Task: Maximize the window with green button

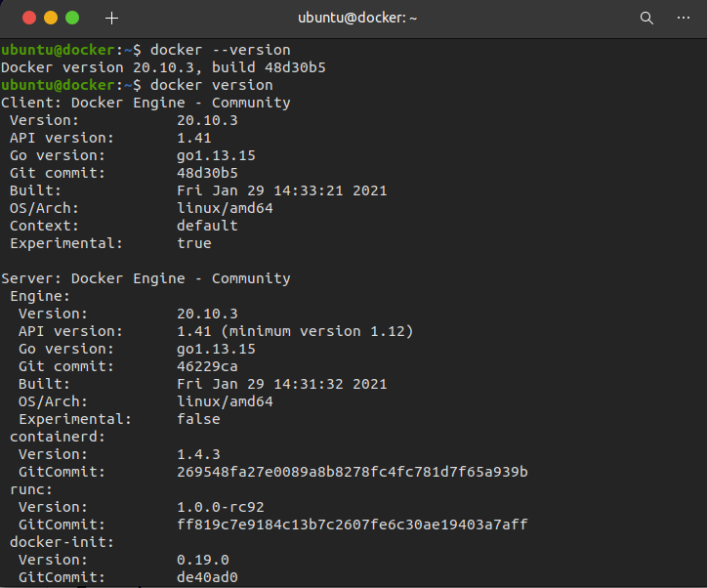Action: tap(72, 18)
